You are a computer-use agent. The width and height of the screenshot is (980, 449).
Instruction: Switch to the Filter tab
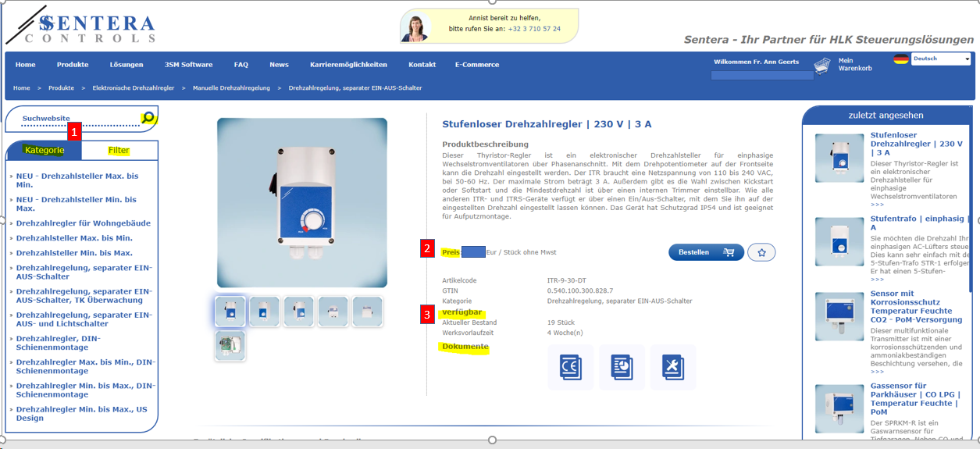pyautogui.click(x=119, y=150)
